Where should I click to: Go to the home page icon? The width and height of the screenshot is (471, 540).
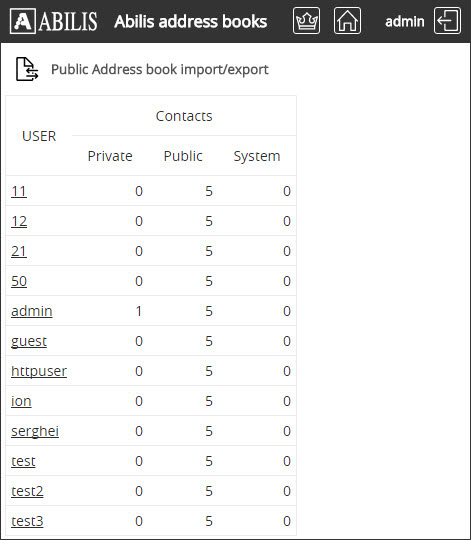347,21
